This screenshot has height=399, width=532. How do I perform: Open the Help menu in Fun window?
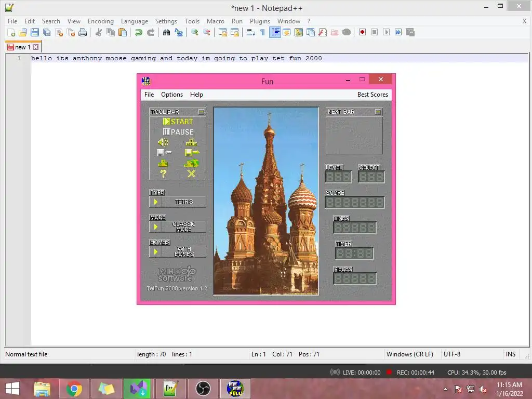tap(196, 95)
